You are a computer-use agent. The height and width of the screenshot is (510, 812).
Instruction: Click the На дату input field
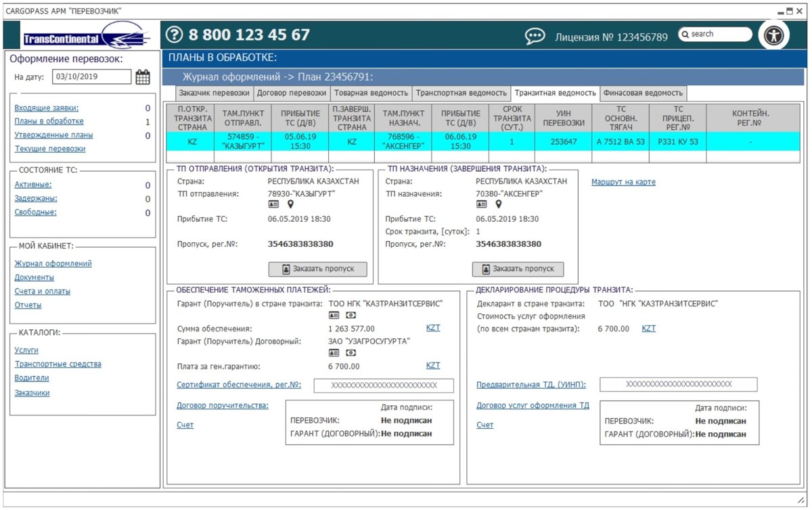[x=92, y=77]
